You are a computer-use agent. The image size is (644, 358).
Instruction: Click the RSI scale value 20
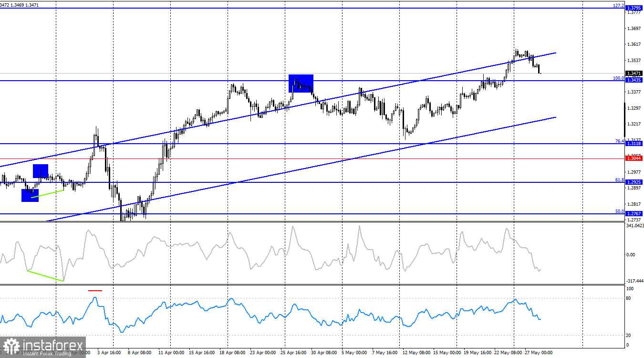point(629,335)
